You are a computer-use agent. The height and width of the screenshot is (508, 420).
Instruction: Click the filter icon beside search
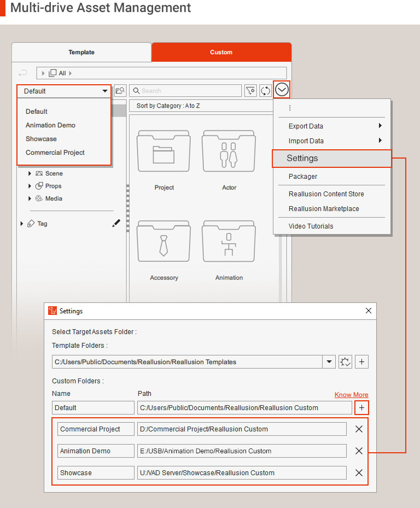[x=250, y=91]
